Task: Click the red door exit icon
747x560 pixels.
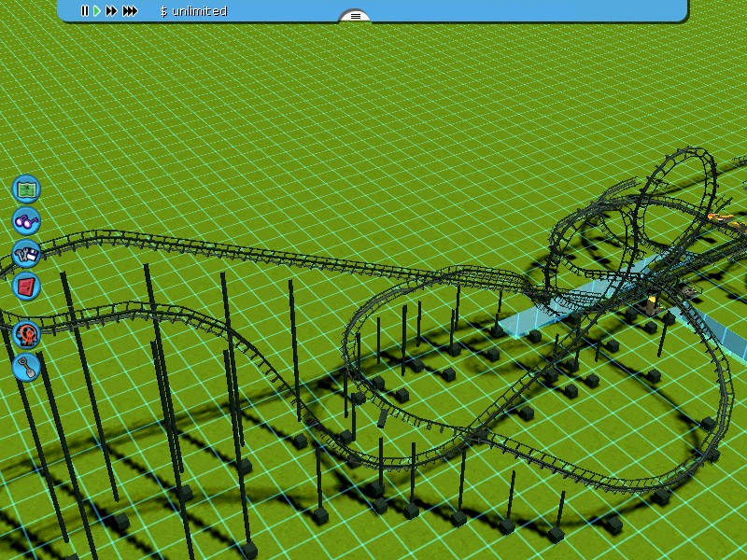Action: tap(26, 286)
